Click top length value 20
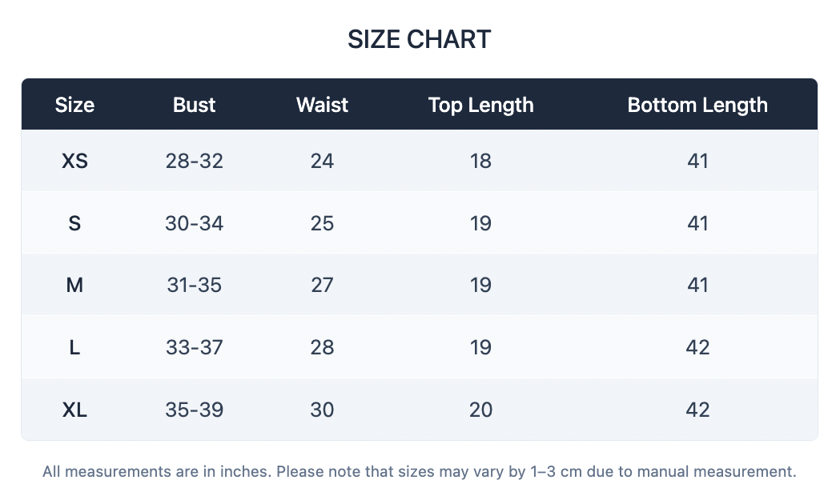The height and width of the screenshot is (504, 836). 480,410
